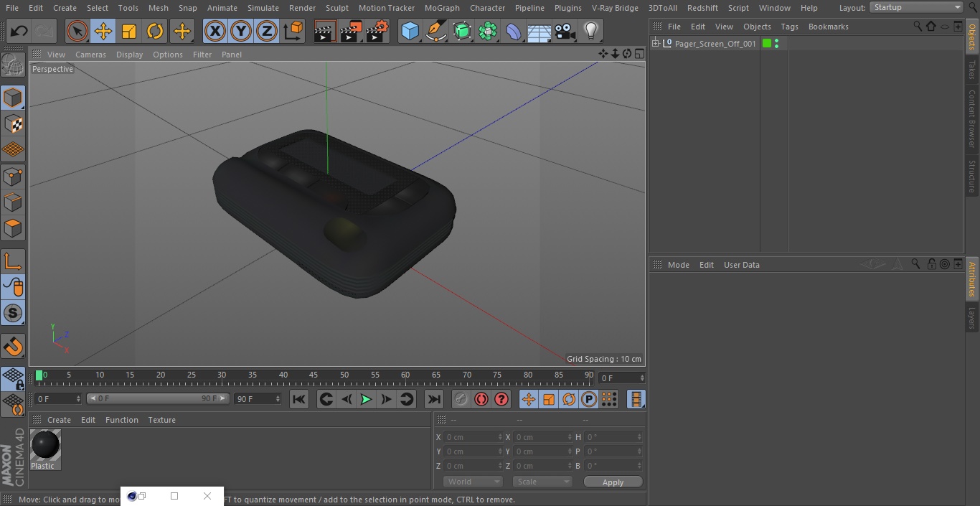
Task: Open the World coordinate dropdown
Action: point(473,482)
